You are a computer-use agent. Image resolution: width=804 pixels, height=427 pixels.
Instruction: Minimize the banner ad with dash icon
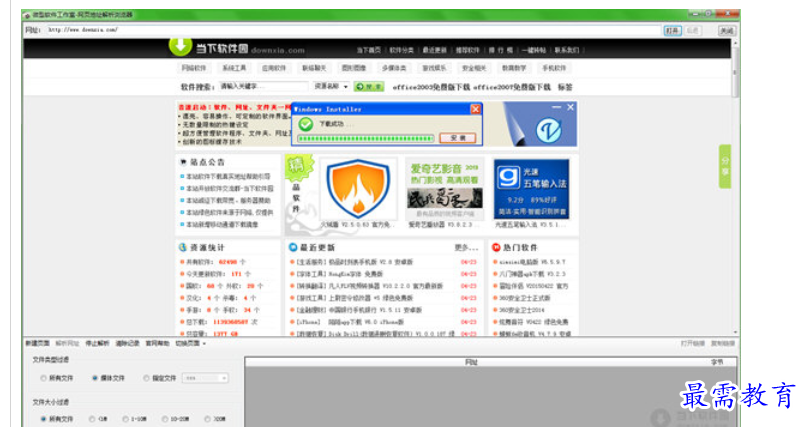tap(556, 107)
